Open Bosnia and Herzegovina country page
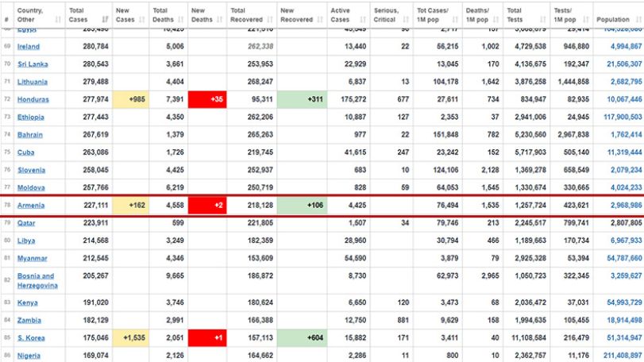The image size is (644, 362). tap(37, 280)
